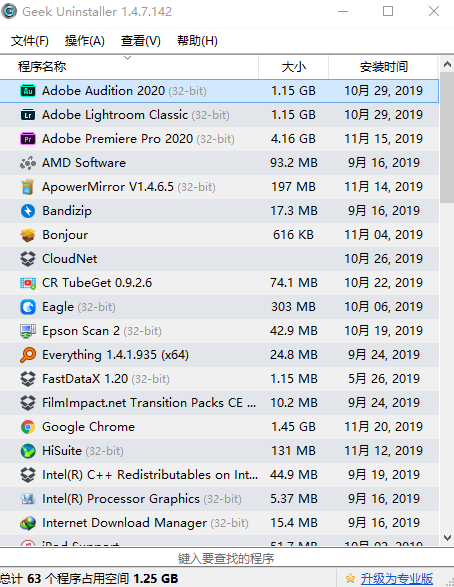Screen dimensions: 454x587
Task: Select the Eagle app icon
Action: 28,307
